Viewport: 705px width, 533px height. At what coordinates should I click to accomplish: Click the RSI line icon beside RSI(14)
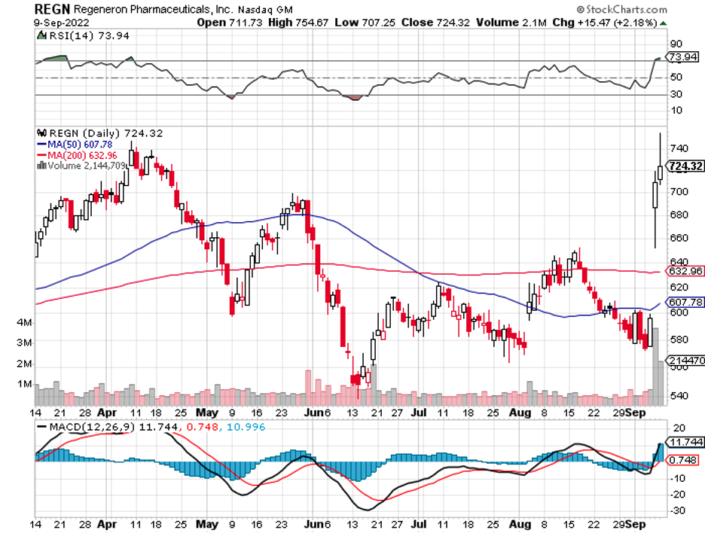pyautogui.click(x=40, y=34)
